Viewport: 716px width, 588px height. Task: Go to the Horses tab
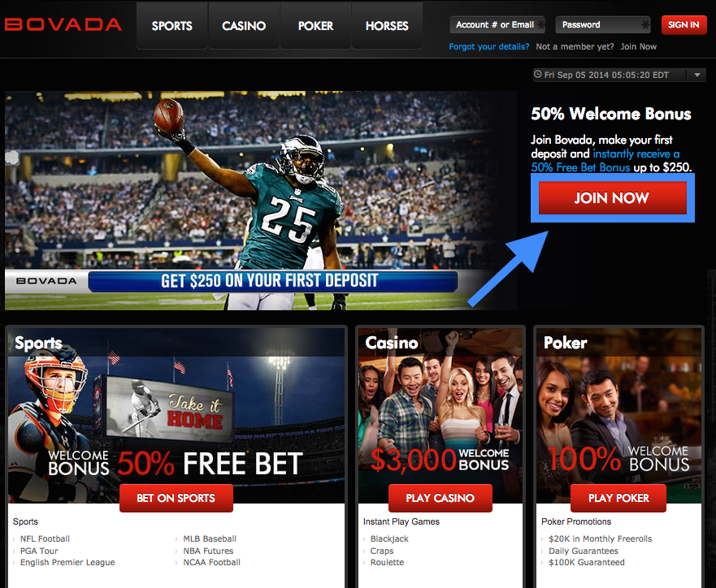point(387,25)
